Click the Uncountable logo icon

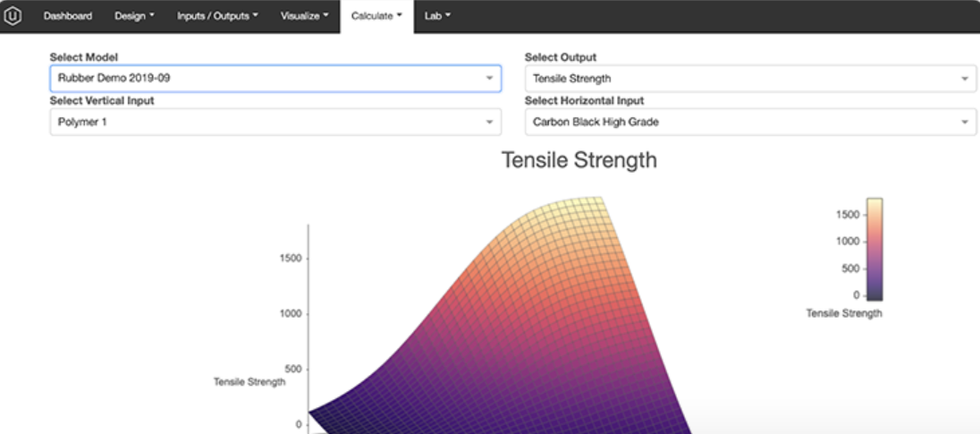click(13, 16)
